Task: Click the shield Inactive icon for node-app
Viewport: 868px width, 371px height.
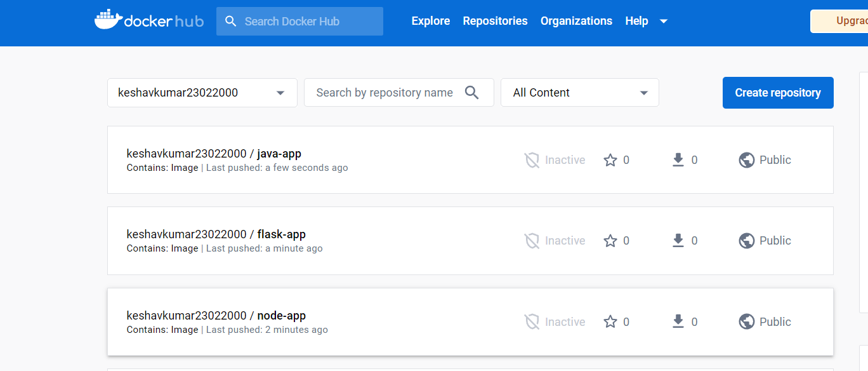Action: point(532,322)
